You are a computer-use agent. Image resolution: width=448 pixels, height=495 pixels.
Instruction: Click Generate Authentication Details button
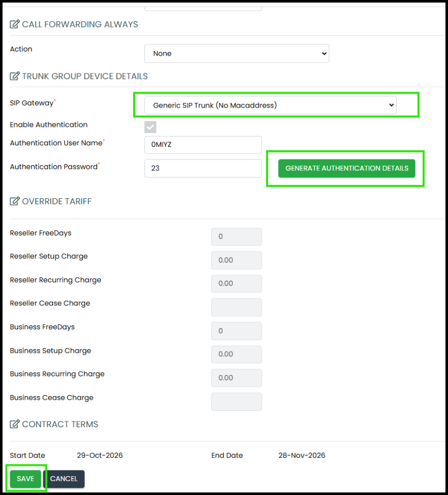[x=347, y=168]
